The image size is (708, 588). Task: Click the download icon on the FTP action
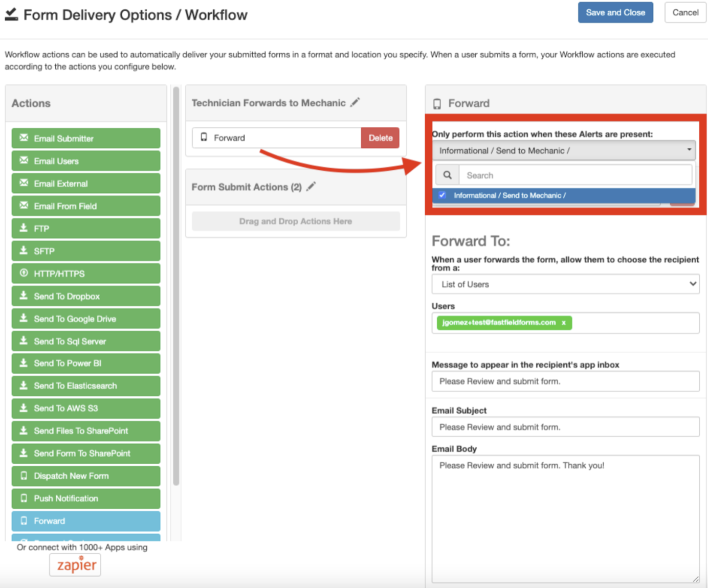(x=23, y=229)
